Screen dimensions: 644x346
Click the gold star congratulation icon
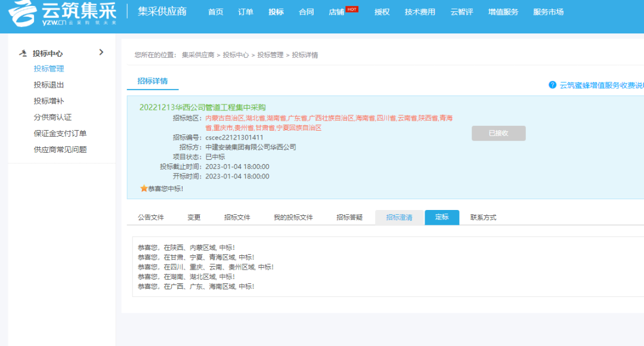pos(143,189)
